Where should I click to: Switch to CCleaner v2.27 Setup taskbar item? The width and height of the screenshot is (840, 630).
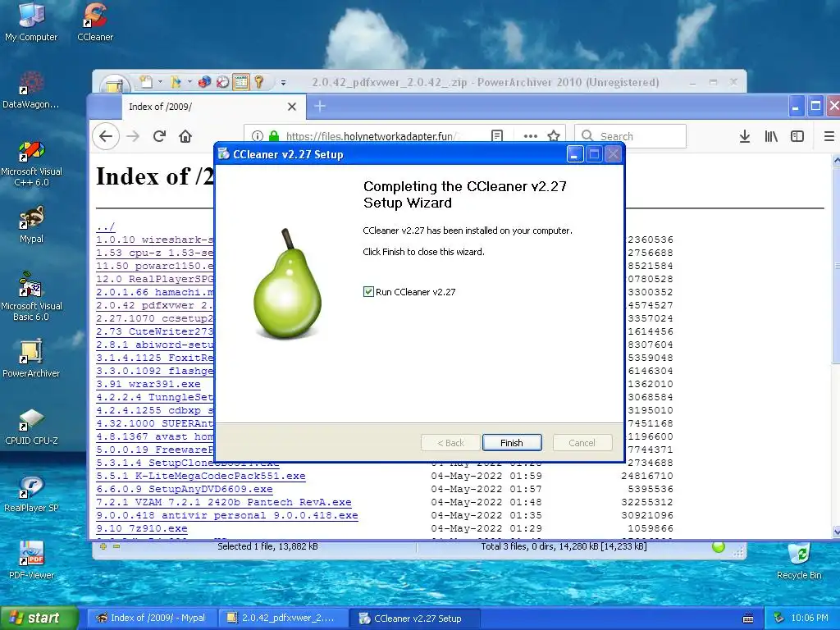(x=415, y=618)
